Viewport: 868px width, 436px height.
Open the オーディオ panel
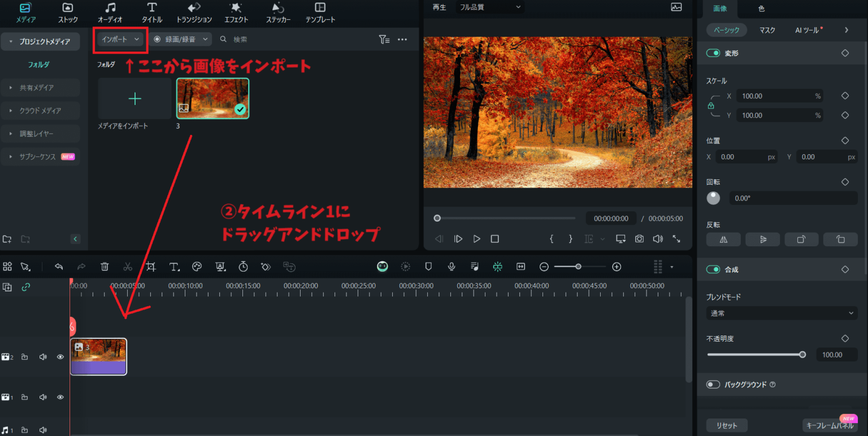click(109, 12)
